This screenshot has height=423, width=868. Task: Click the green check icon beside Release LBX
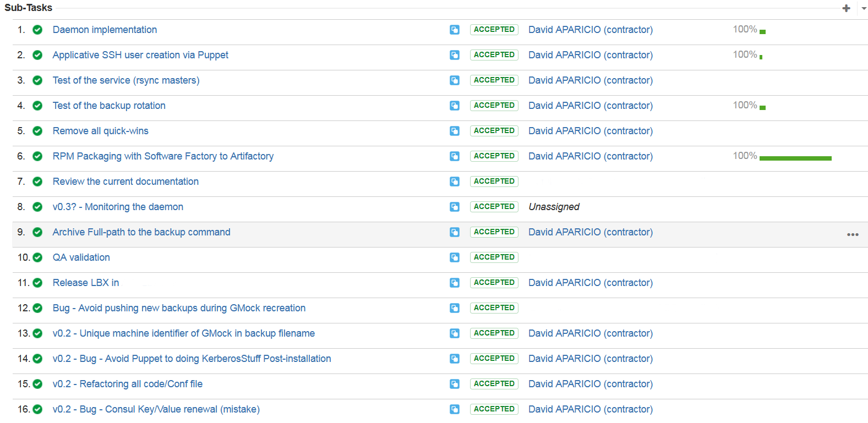click(x=37, y=283)
